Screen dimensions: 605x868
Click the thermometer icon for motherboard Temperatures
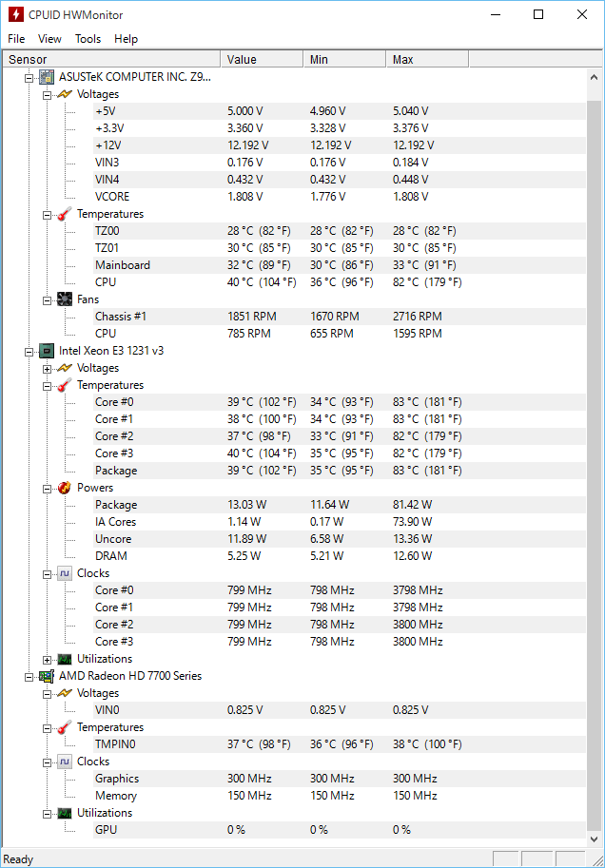(65, 214)
